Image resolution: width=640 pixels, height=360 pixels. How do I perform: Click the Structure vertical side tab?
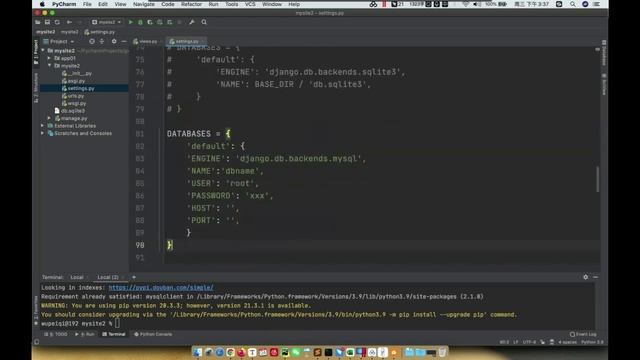36,87
